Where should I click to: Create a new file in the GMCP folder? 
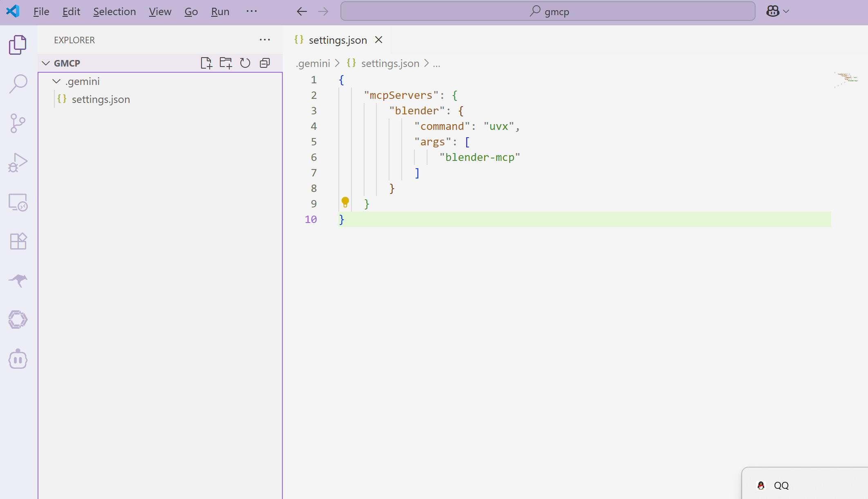tap(207, 63)
